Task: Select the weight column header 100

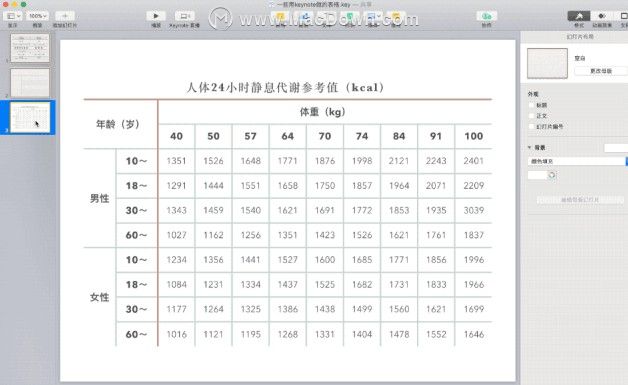Action: pyautogui.click(x=474, y=136)
